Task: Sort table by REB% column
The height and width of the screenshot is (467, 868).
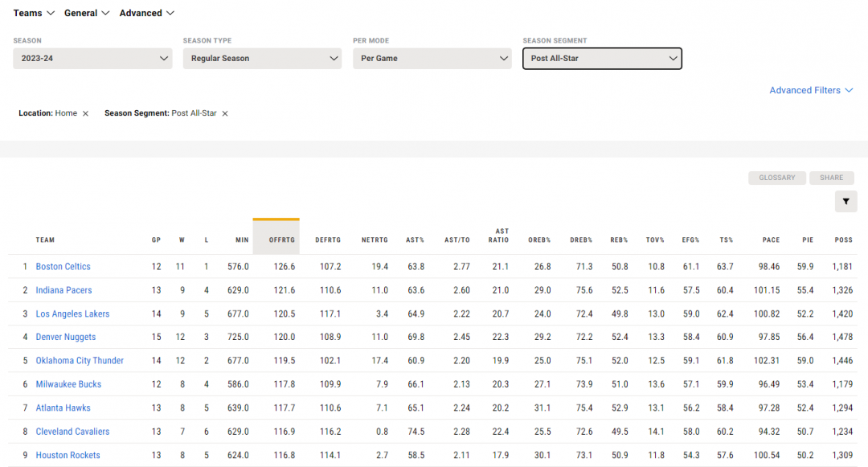Action: pos(620,240)
